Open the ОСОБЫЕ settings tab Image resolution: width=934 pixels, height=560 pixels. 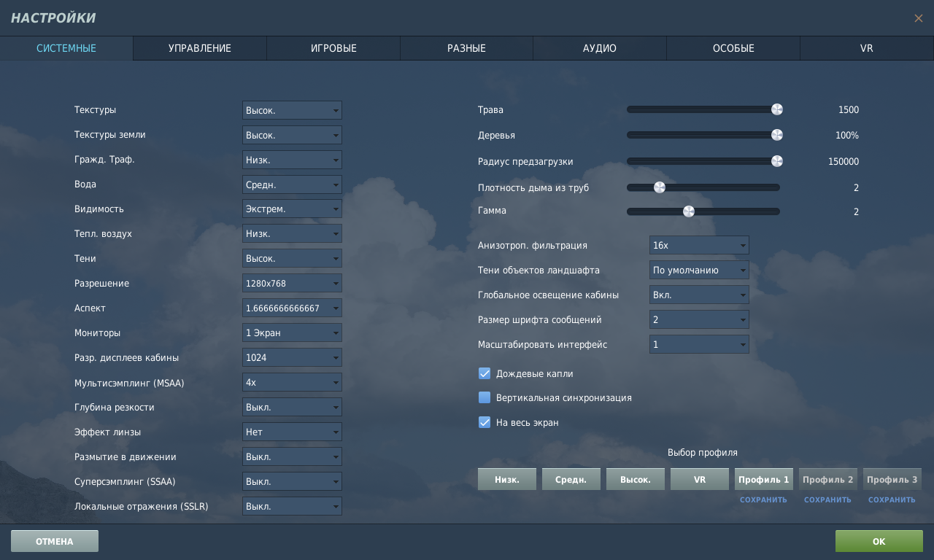[733, 48]
